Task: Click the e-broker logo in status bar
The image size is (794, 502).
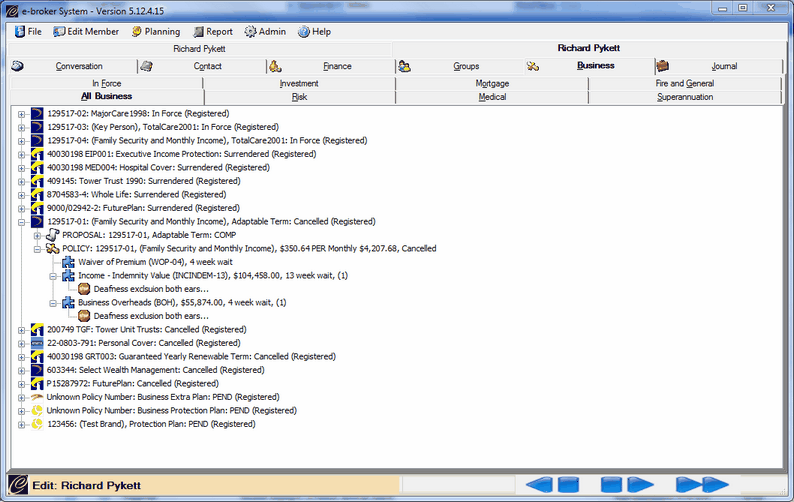Action: (18, 485)
